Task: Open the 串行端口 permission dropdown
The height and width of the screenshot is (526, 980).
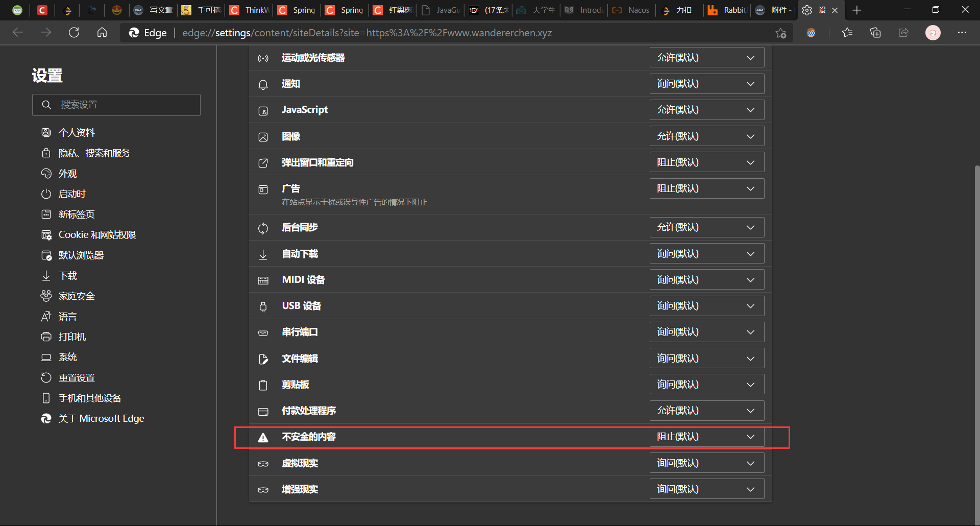Action: [706, 332]
